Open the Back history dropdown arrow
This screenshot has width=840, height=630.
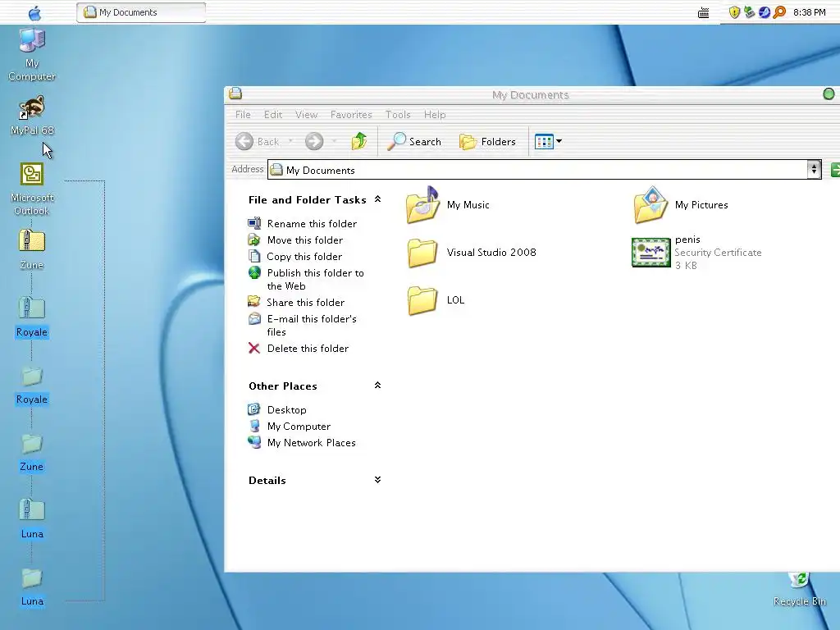(290, 141)
